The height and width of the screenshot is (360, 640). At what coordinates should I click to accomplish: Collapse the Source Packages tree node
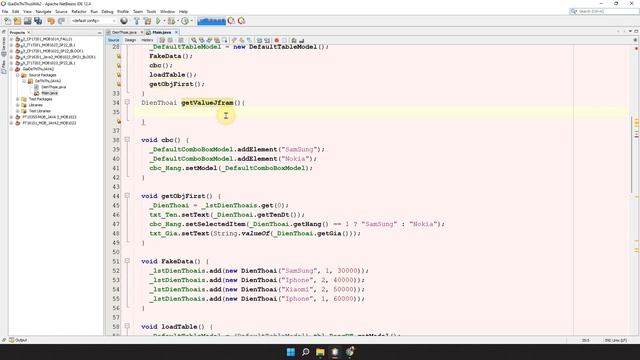coord(18,75)
